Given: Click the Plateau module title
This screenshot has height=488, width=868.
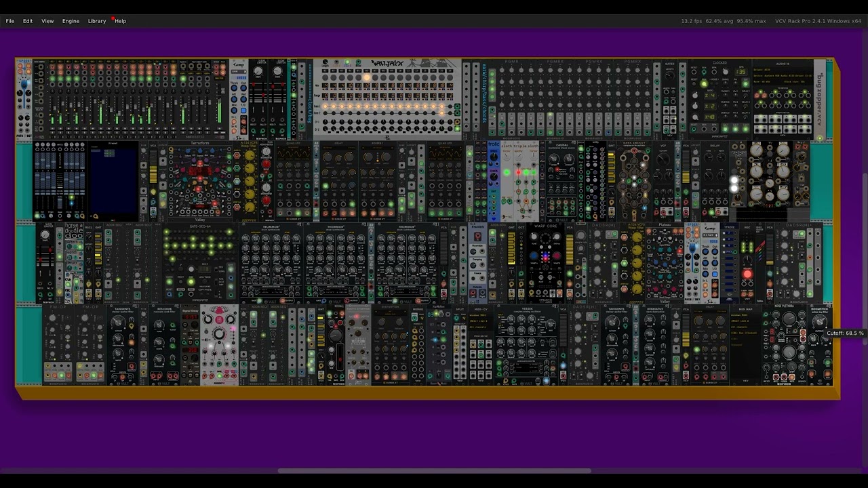Looking at the screenshot, I should (x=665, y=226).
